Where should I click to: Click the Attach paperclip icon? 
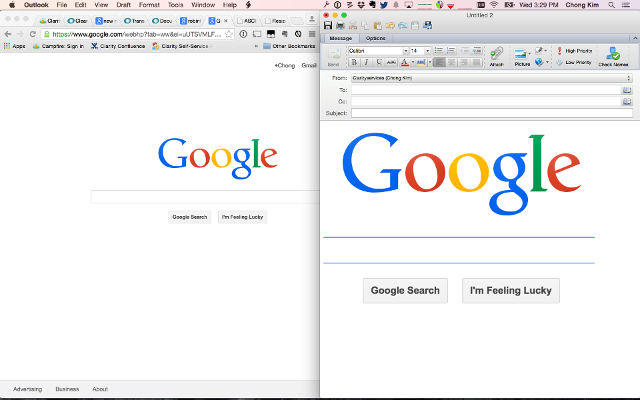tap(496, 56)
